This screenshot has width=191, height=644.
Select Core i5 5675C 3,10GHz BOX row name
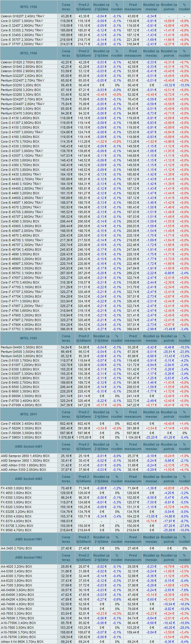(21, 273)
